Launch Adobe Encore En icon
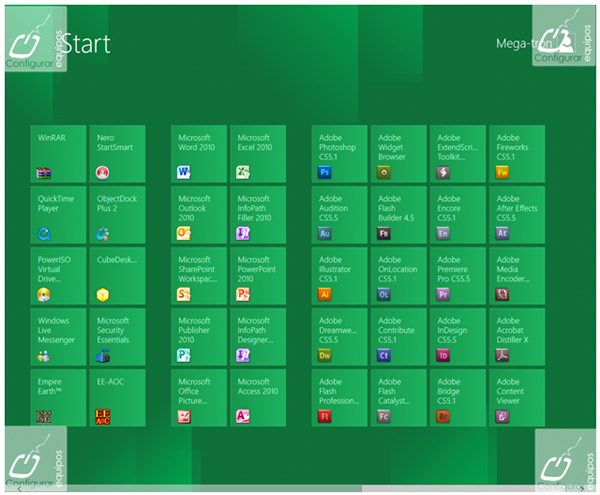The image size is (600, 495). point(443,233)
